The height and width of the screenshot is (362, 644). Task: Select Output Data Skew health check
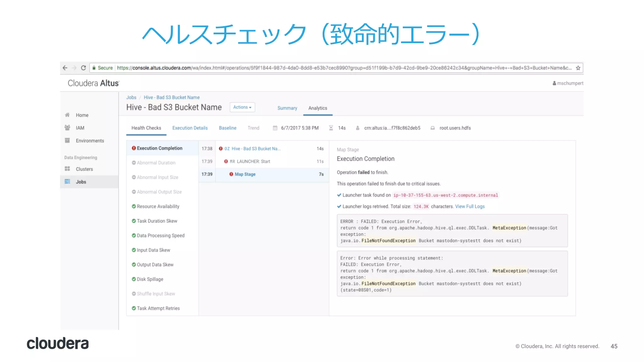[162, 265]
